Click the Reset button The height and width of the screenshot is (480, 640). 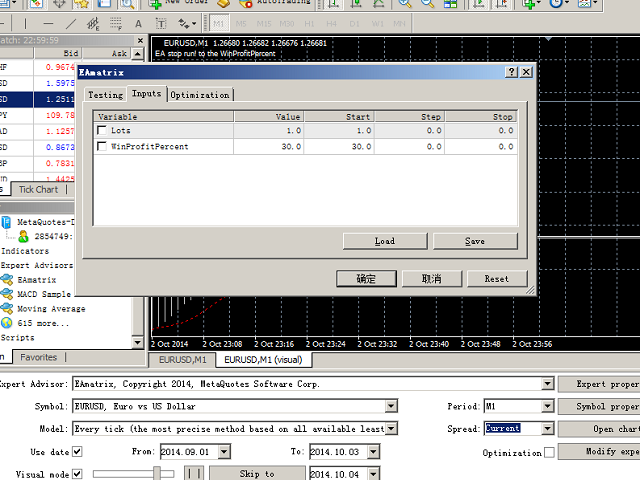coord(497,279)
